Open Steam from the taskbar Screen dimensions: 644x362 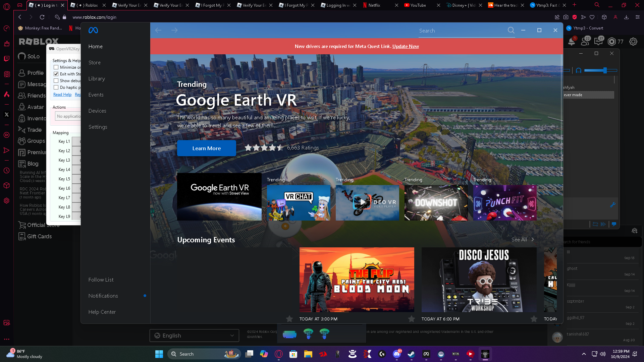point(411,354)
